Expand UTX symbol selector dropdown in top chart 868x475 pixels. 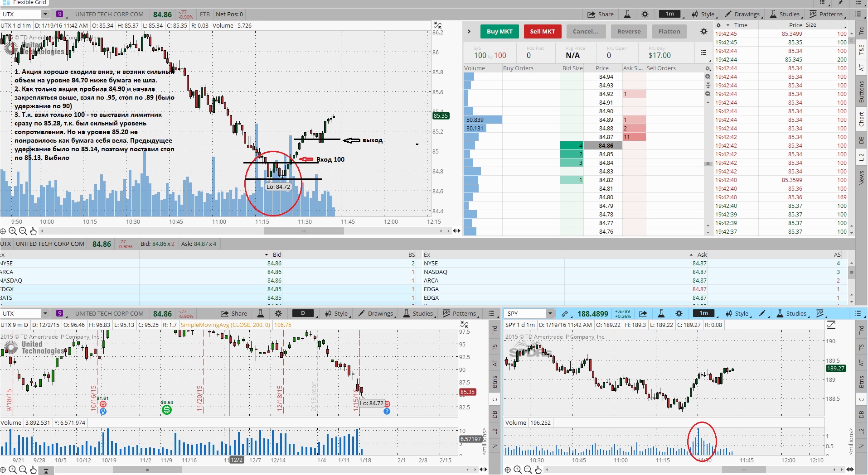[45, 14]
